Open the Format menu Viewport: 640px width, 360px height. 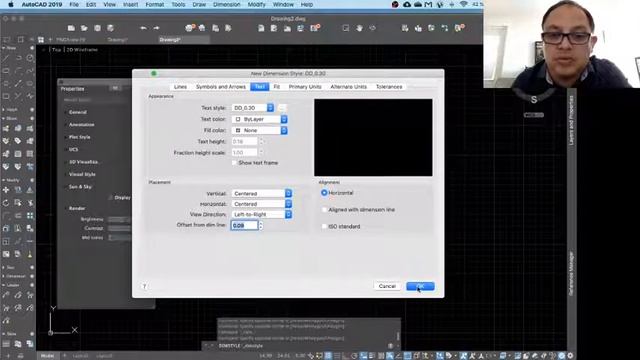pyautogui.click(x=155, y=4)
